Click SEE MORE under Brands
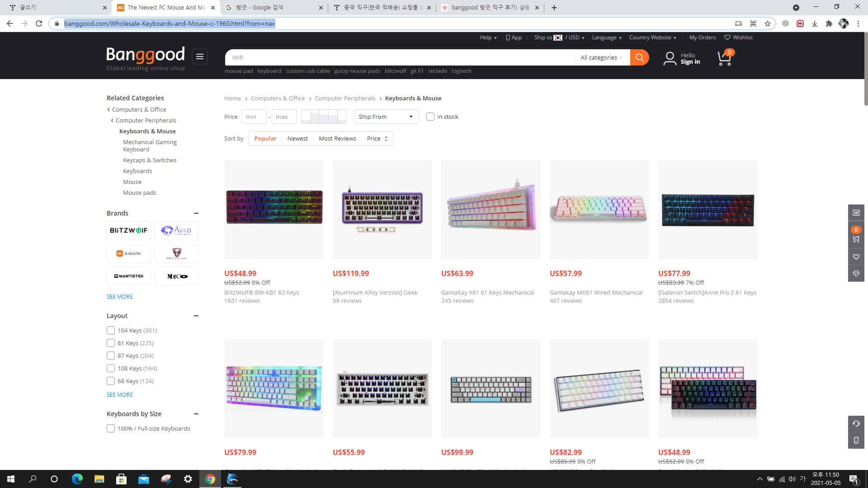This screenshot has width=868, height=488. pos(120,296)
